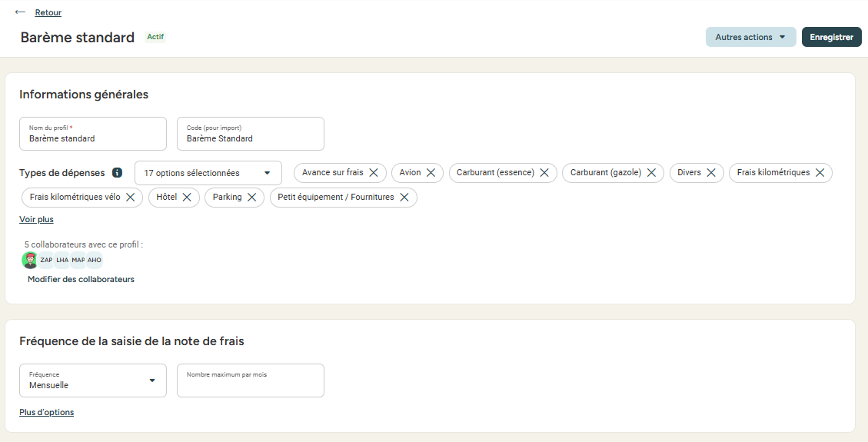Follow the Retour link
Viewport: 868px width, 442px height.
[48, 12]
